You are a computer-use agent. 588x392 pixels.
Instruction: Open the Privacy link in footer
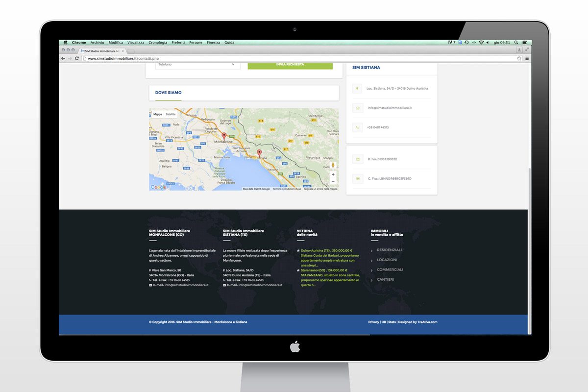373,322
